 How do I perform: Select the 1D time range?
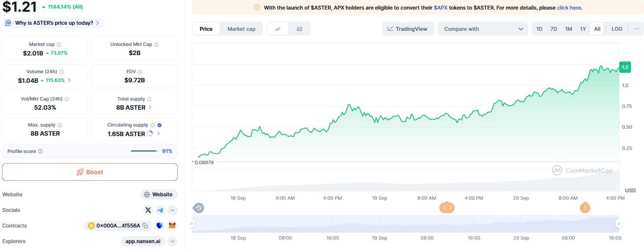click(540, 29)
